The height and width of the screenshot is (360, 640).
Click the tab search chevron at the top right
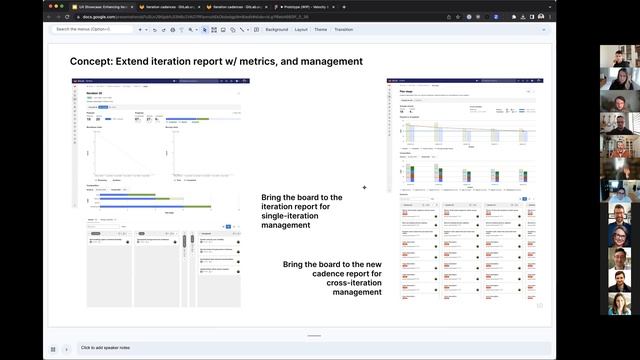click(x=550, y=7)
